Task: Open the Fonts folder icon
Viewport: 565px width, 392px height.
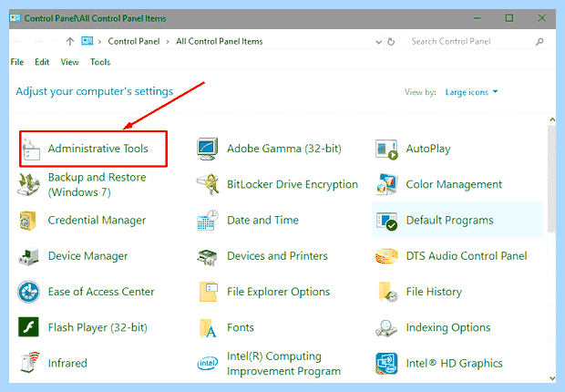Action: (x=208, y=328)
